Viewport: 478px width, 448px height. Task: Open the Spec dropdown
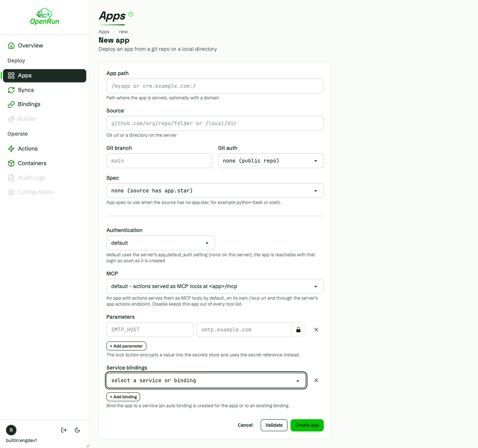[215, 191]
